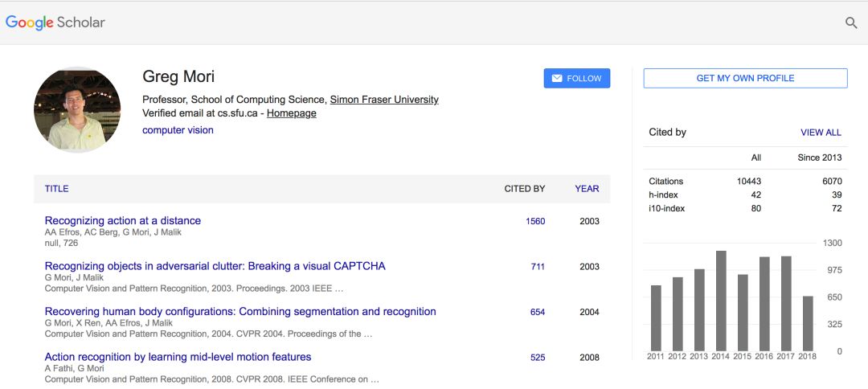The width and height of the screenshot is (868, 389).
Task: Visit the Homepage link
Action: tap(291, 113)
